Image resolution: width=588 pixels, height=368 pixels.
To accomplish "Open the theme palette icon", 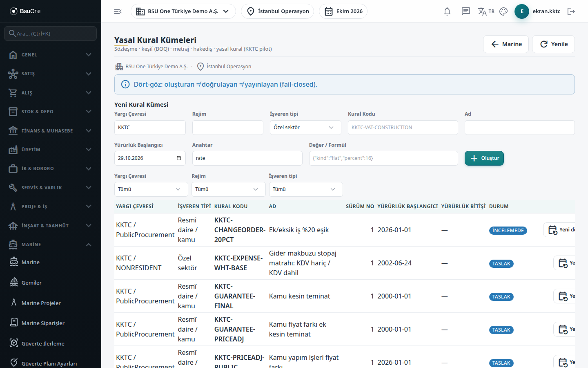I will pyautogui.click(x=503, y=11).
